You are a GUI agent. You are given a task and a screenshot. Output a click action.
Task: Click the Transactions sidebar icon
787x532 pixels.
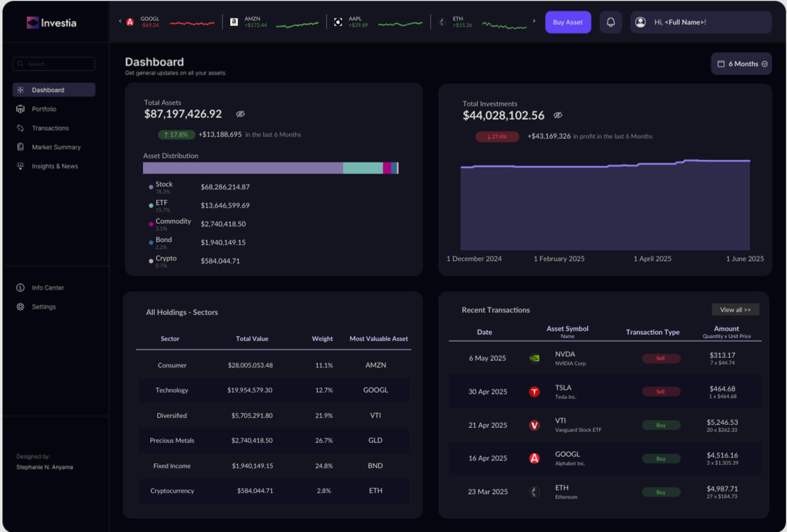[x=20, y=128]
